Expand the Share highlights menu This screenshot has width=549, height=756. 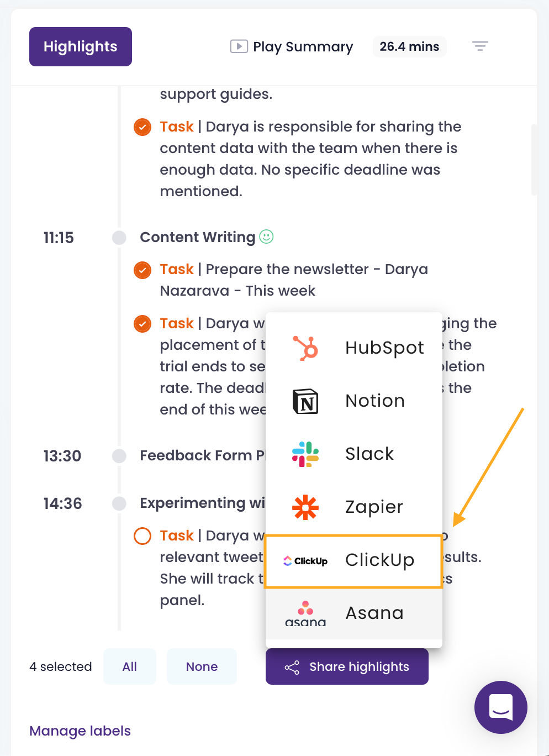347,666
